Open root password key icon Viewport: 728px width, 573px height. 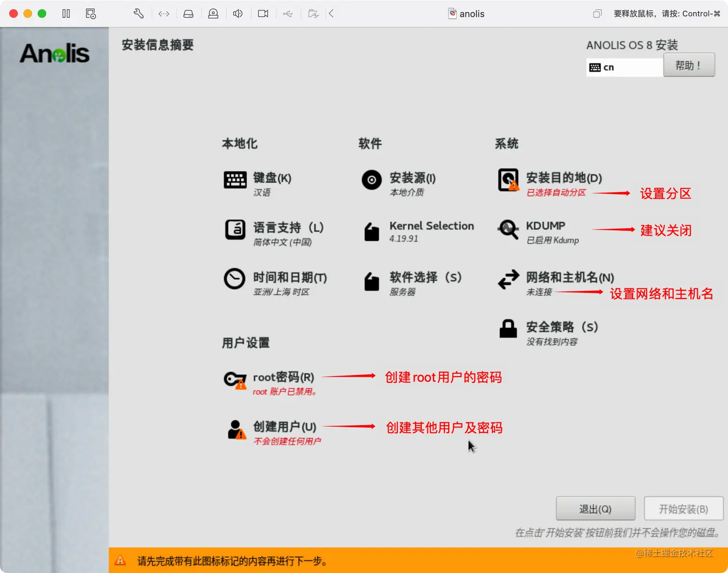click(x=235, y=380)
